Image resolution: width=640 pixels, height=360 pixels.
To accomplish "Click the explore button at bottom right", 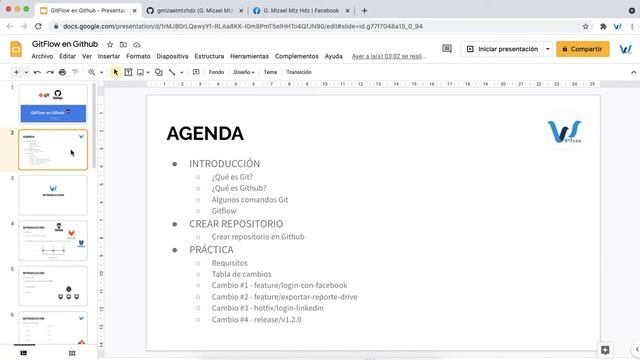I will point(605,350).
